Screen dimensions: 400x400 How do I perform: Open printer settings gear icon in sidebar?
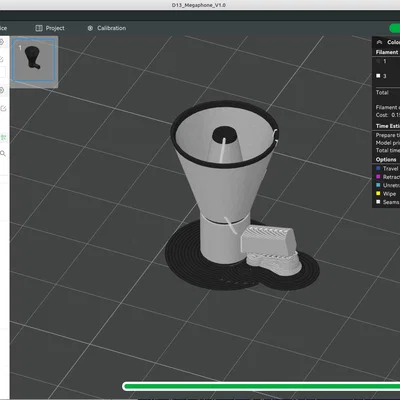click(x=2, y=42)
